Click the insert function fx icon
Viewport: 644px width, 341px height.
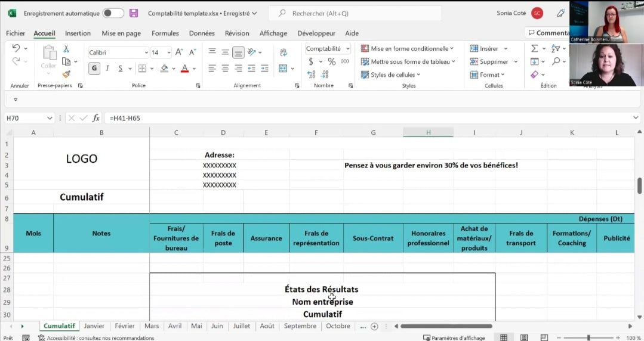click(x=95, y=118)
